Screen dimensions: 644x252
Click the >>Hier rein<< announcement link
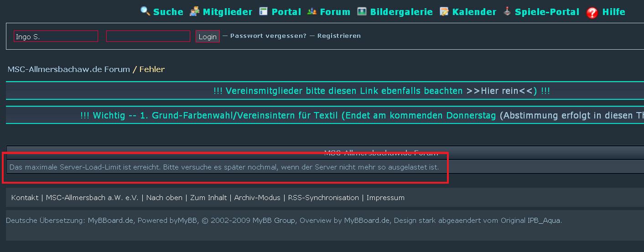502,91
